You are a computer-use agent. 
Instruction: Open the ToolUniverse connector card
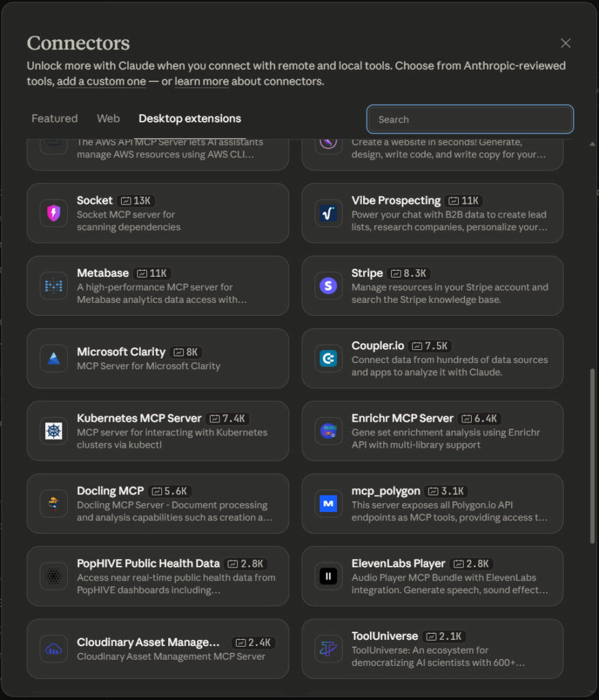[x=433, y=648]
